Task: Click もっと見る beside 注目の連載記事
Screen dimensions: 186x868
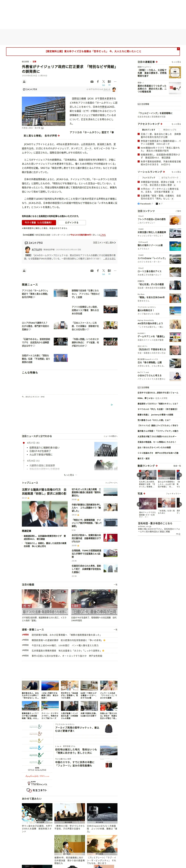Action: (x=176, y=62)
